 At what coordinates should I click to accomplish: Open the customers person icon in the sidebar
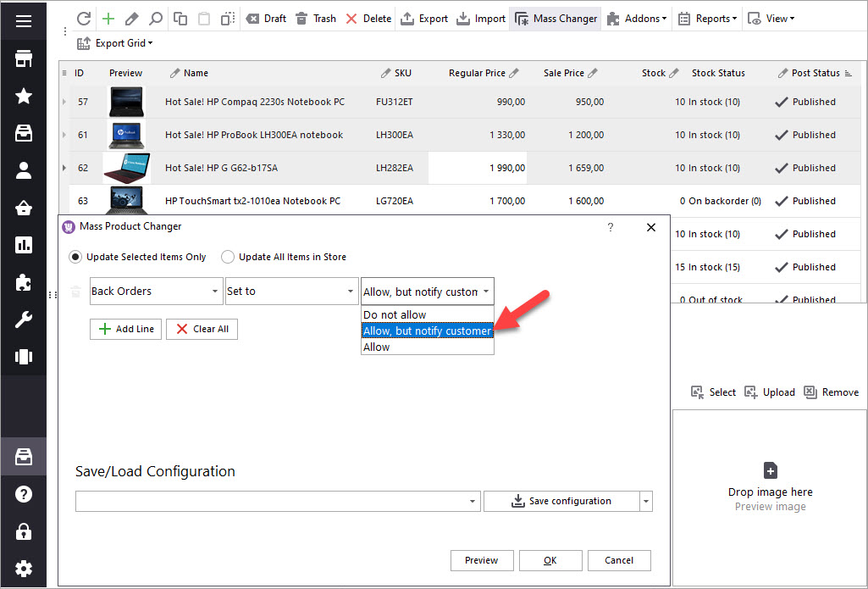pos(24,170)
